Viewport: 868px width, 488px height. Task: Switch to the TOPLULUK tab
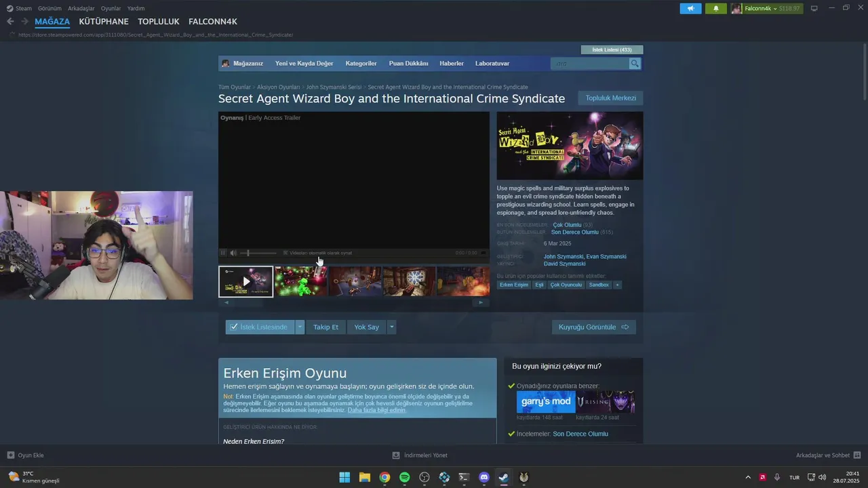[x=159, y=22]
